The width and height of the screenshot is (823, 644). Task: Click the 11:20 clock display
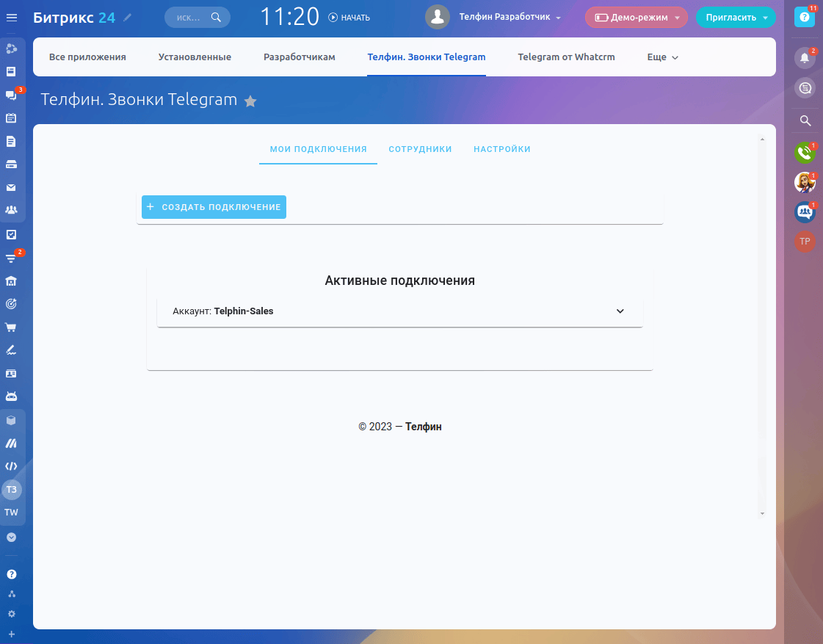point(290,17)
